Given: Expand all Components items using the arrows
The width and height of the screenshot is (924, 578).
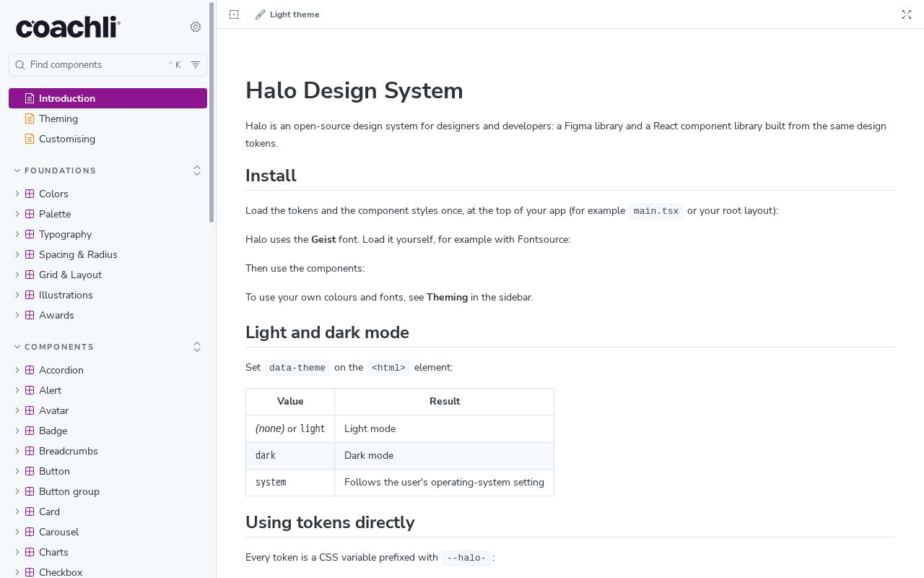Looking at the screenshot, I should tap(197, 347).
